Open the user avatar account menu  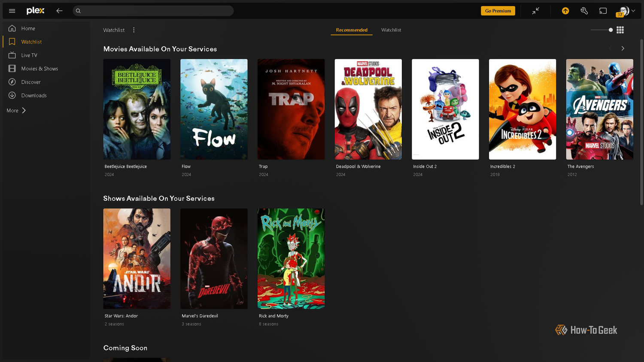click(x=625, y=11)
